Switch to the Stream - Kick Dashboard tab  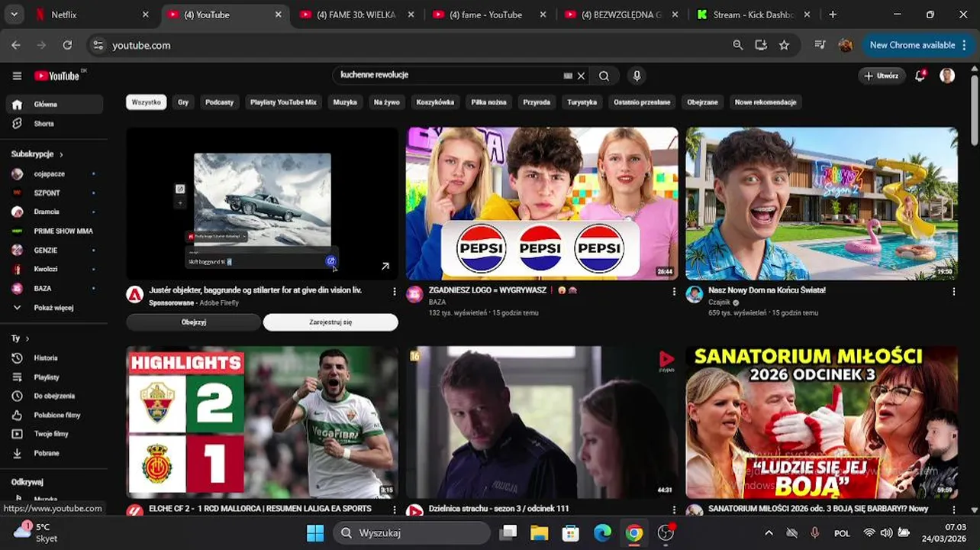point(753,15)
